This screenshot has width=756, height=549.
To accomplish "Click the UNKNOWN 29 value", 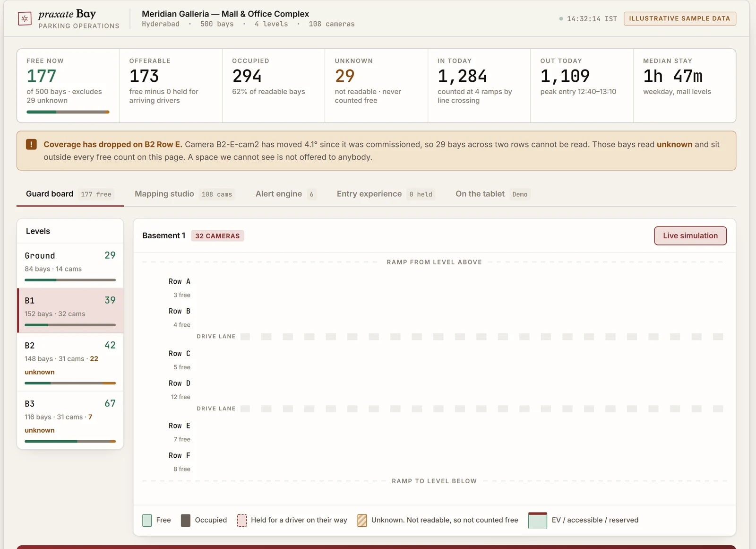I will (x=344, y=76).
